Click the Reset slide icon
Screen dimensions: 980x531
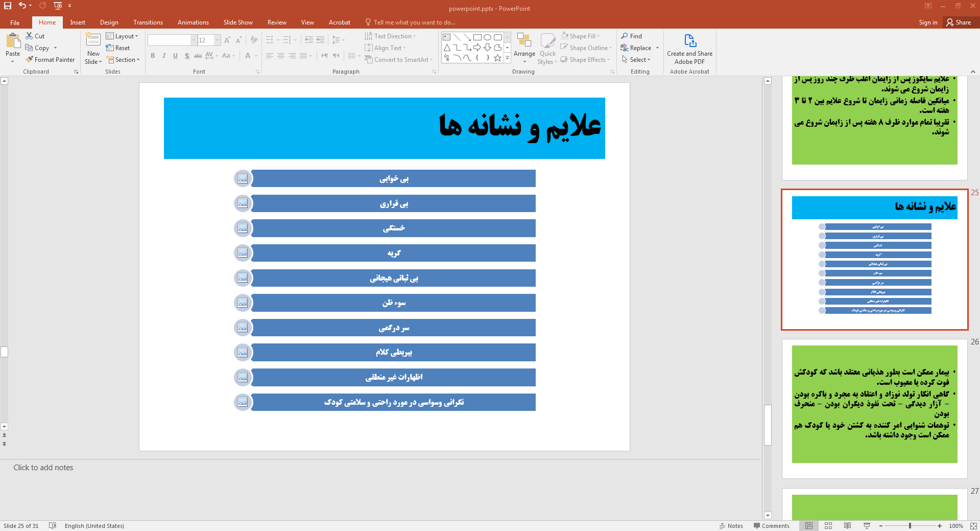click(x=118, y=48)
